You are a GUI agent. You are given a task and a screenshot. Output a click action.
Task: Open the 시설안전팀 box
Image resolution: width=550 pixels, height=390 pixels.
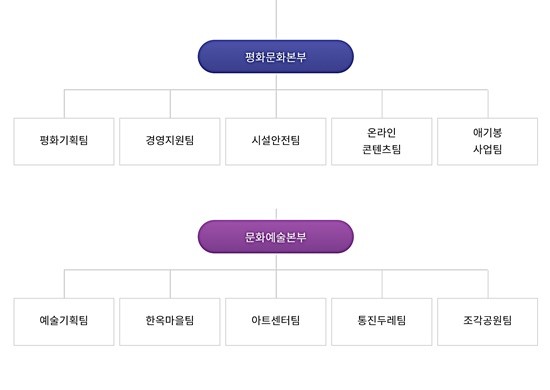coord(276,141)
